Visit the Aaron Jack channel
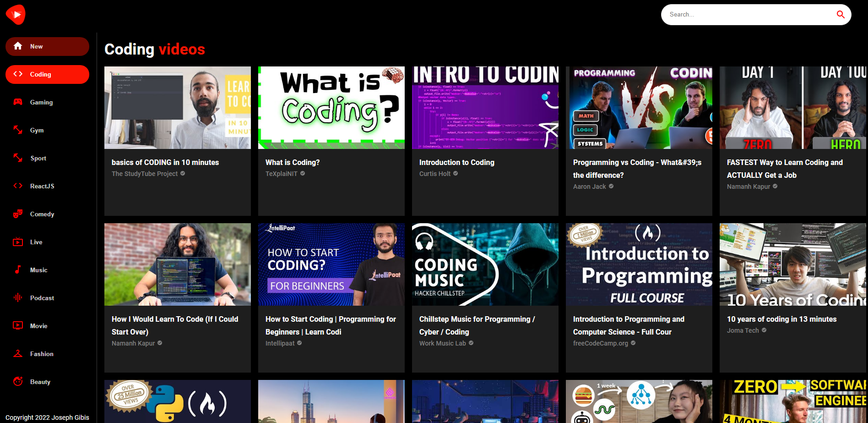868x423 pixels. (x=589, y=187)
